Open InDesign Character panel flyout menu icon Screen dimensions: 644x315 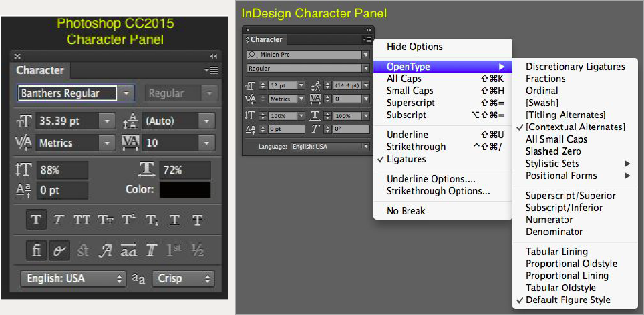pyautogui.click(x=367, y=39)
